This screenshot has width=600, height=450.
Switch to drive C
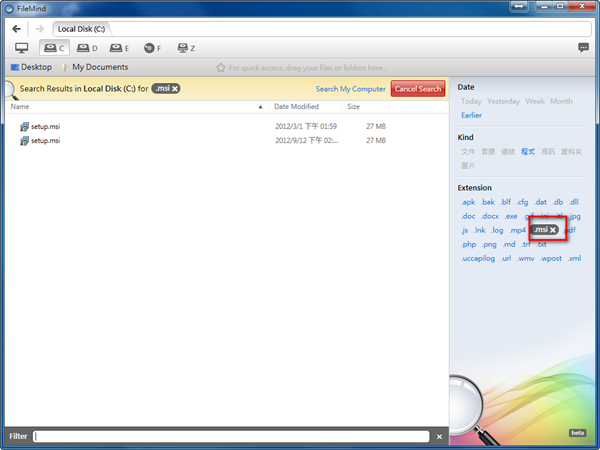pyautogui.click(x=54, y=48)
